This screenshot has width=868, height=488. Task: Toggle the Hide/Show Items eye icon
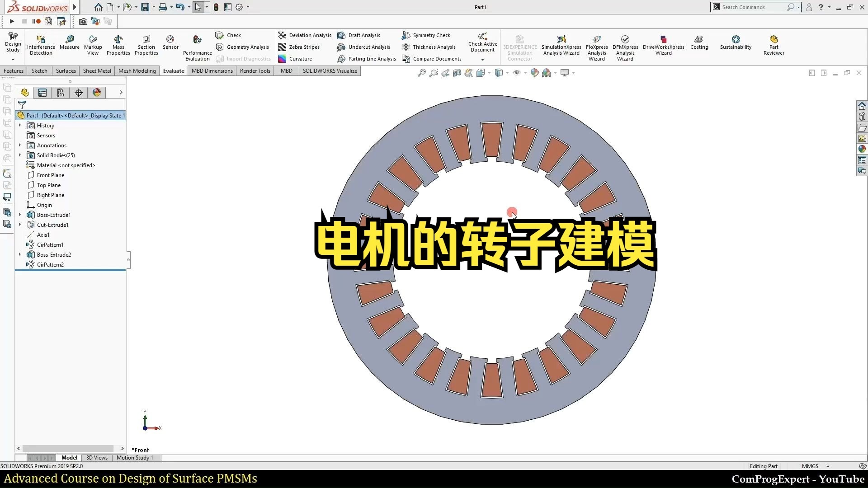[x=517, y=73]
